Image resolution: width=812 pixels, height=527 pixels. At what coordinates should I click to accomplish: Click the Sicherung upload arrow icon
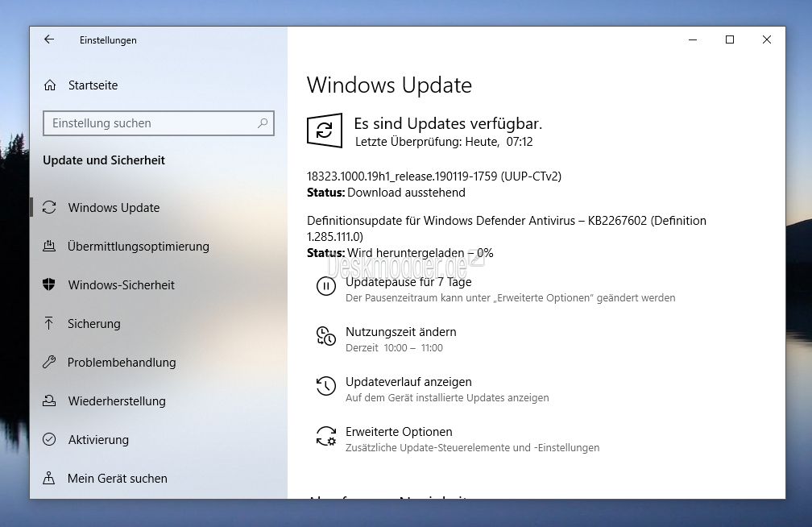pos(48,323)
